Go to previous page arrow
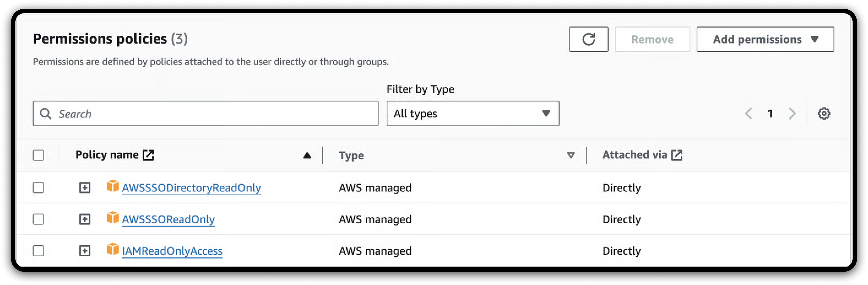The width and height of the screenshot is (868, 285). pos(748,114)
